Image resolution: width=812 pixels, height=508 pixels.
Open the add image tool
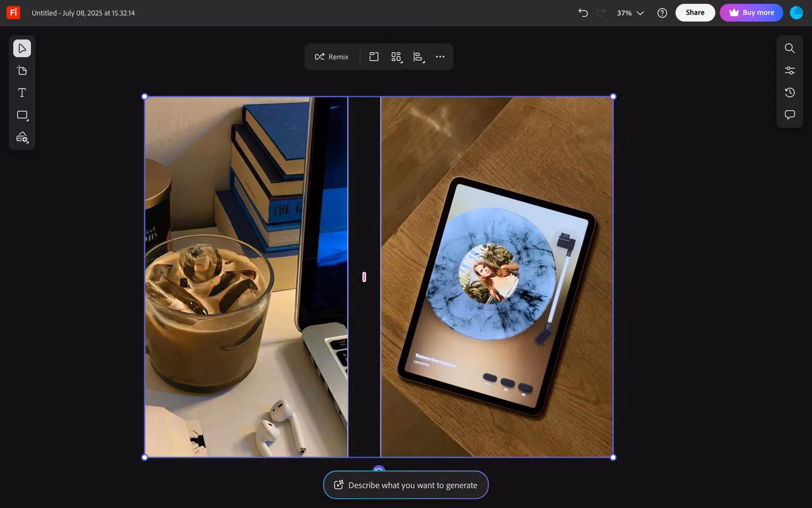point(22,137)
